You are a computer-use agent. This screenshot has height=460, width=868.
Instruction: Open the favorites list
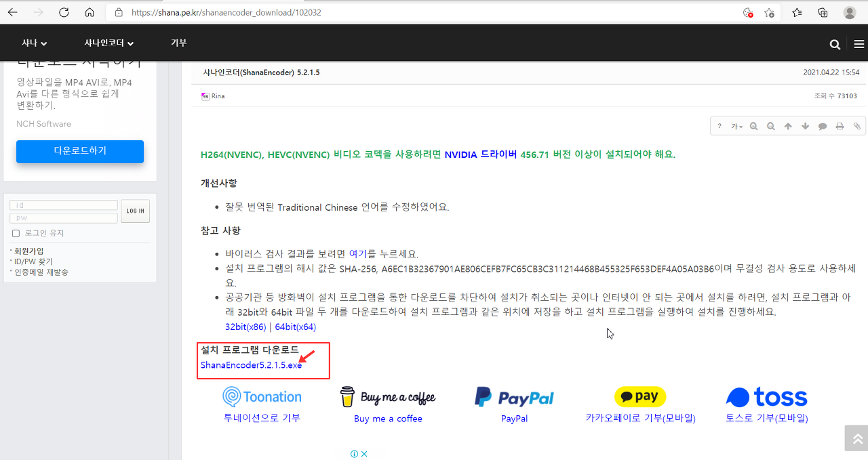(797, 12)
